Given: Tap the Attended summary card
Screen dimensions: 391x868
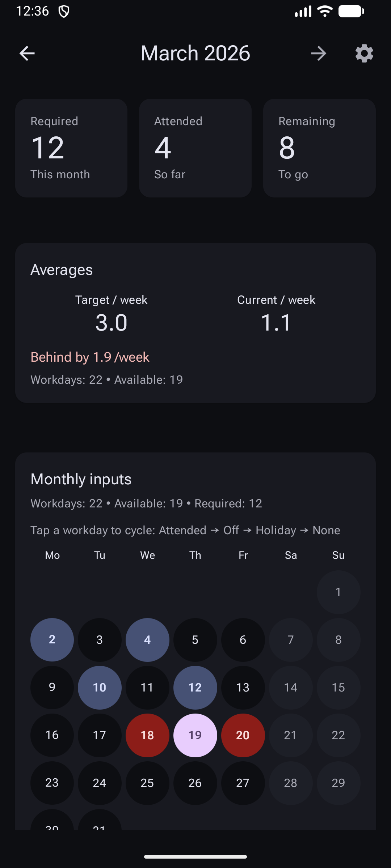Looking at the screenshot, I should (195, 148).
